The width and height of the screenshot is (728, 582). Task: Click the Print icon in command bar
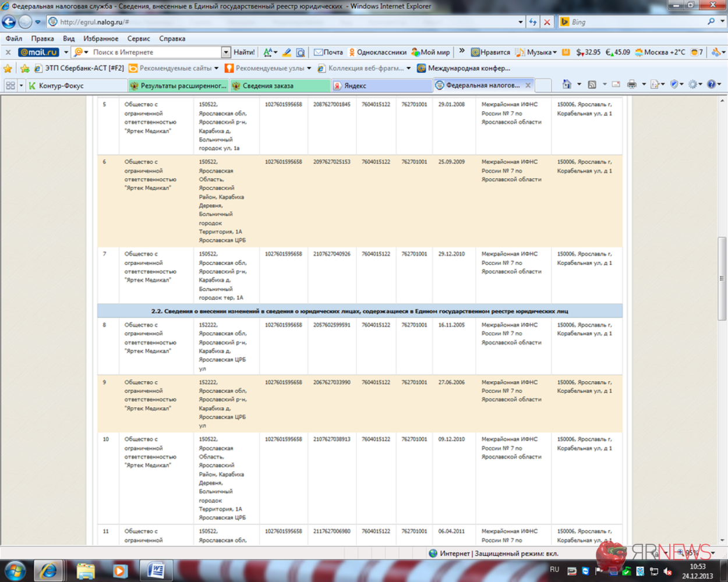[x=632, y=85]
